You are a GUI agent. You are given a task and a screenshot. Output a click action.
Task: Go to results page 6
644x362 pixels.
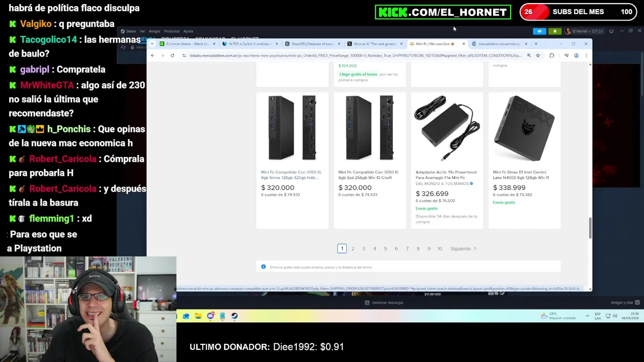(x=396, y=248)
